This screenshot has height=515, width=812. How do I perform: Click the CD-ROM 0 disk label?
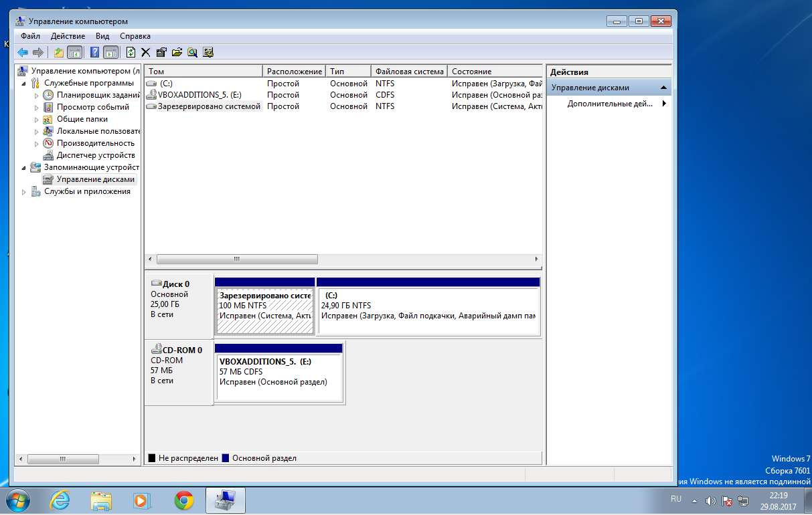[179, 373]
